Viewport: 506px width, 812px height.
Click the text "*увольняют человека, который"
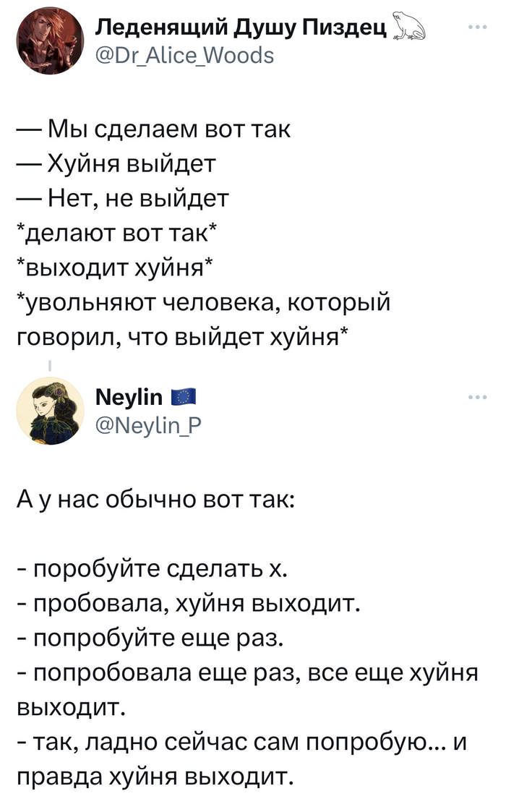pos(202,301)
